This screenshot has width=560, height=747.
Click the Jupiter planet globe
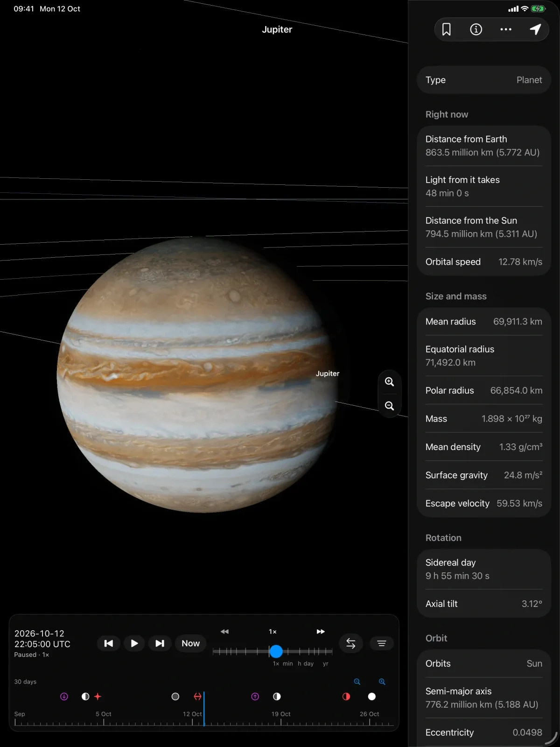pos(196,375)
